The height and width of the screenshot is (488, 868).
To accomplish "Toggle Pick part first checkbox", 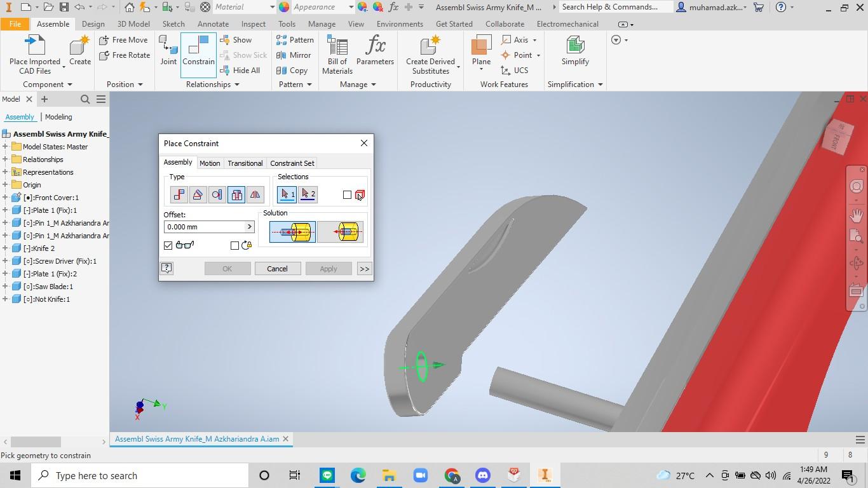I will click(x=347, y=194).
